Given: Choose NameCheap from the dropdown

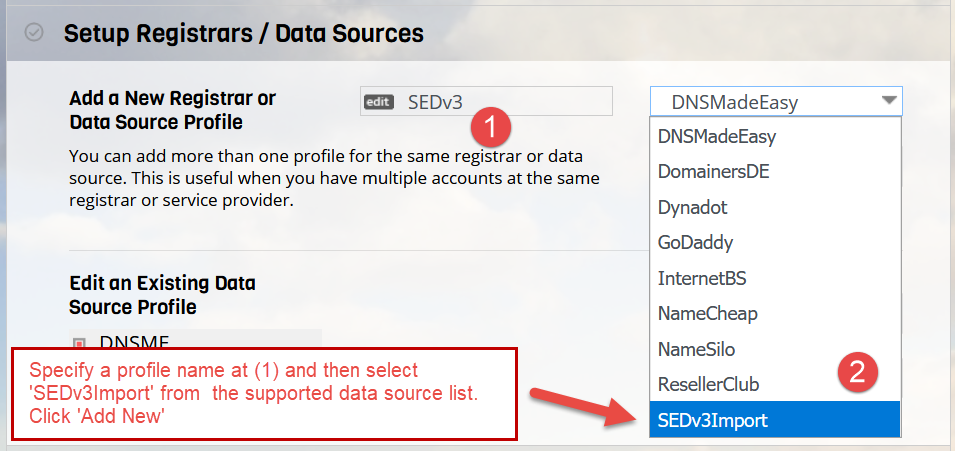Looking at the screenshot, I should [x=775, y=314].
